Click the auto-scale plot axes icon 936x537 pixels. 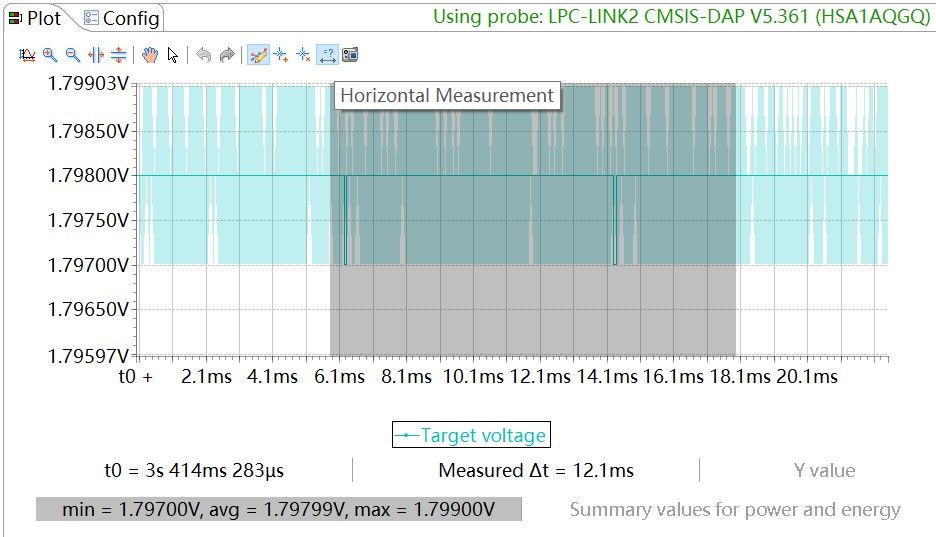pos(27,55)
